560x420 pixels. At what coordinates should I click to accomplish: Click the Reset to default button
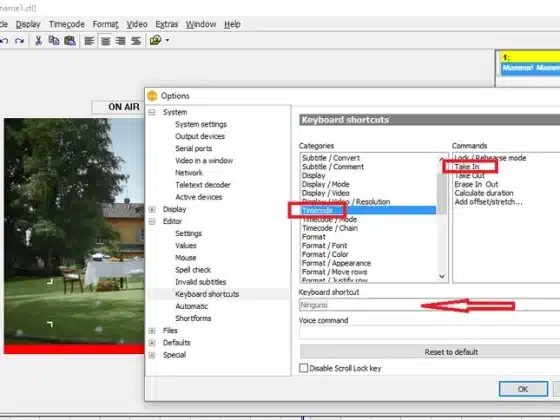coord(430,352)
